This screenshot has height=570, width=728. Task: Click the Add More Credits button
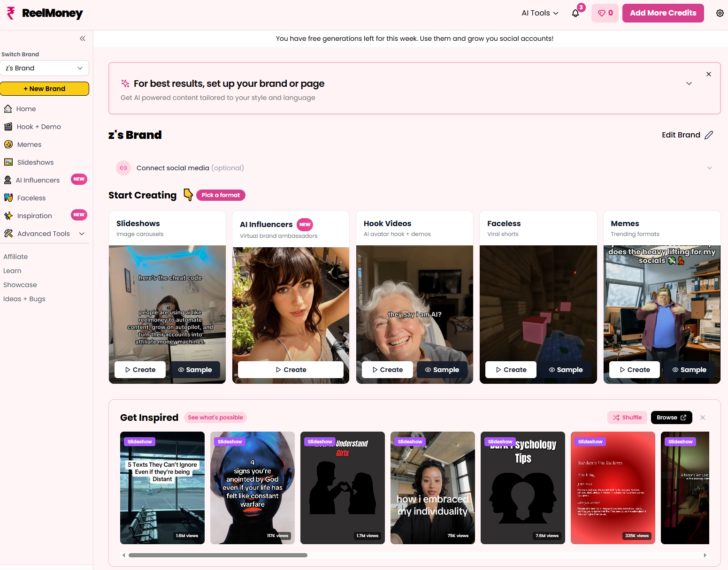tap(663, 13)
